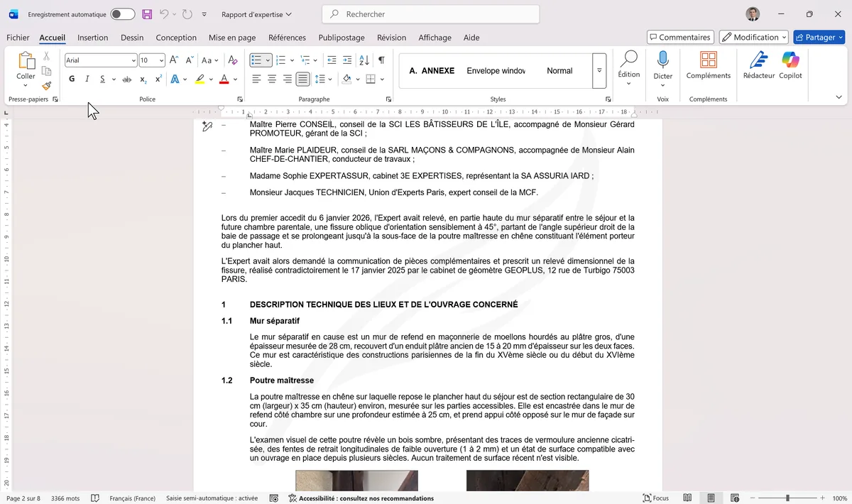This screenshot has width=852, height=504.
Task: Switch to the Révision ribbon tab
Action: click(x=391, y=38)
